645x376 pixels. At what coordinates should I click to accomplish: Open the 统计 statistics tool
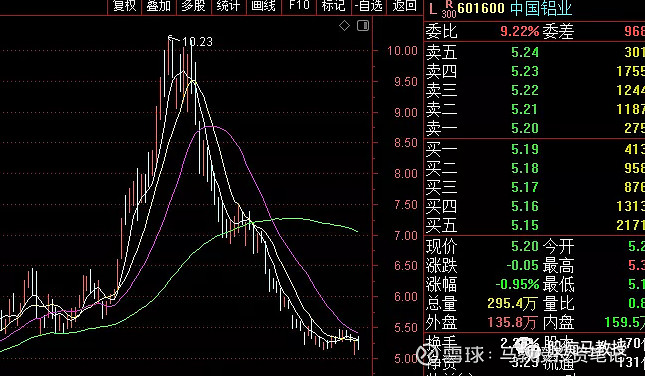coord(228,6)
